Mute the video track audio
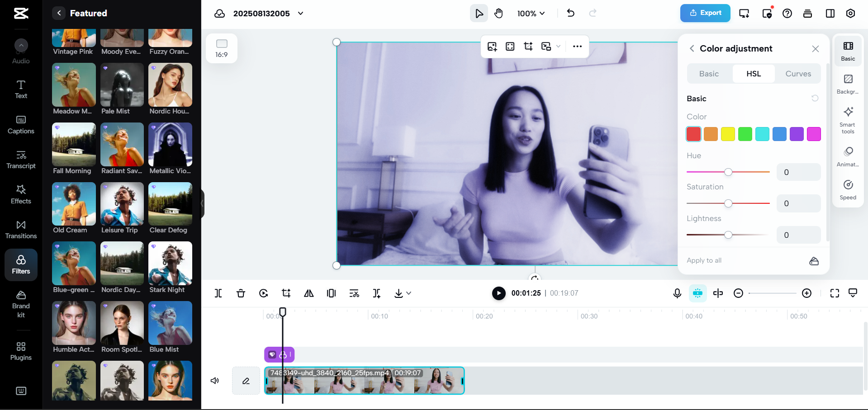 click(214, 381)
